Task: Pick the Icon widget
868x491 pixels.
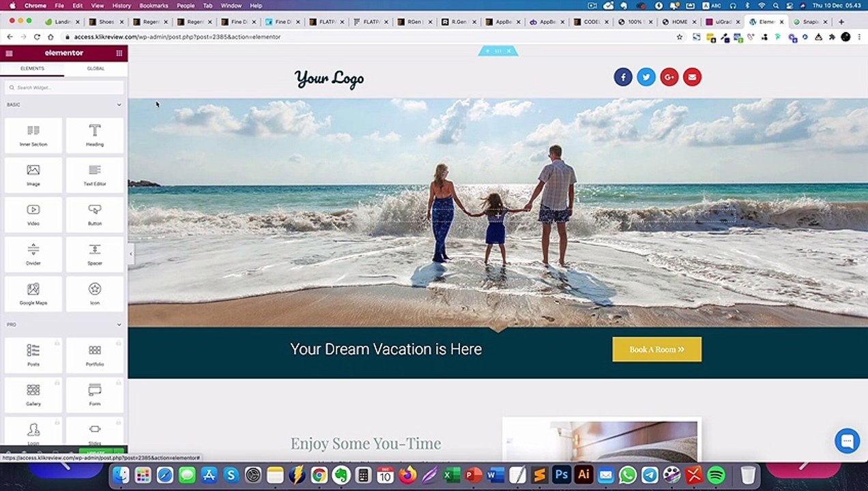Action: (x=95, y=293)
